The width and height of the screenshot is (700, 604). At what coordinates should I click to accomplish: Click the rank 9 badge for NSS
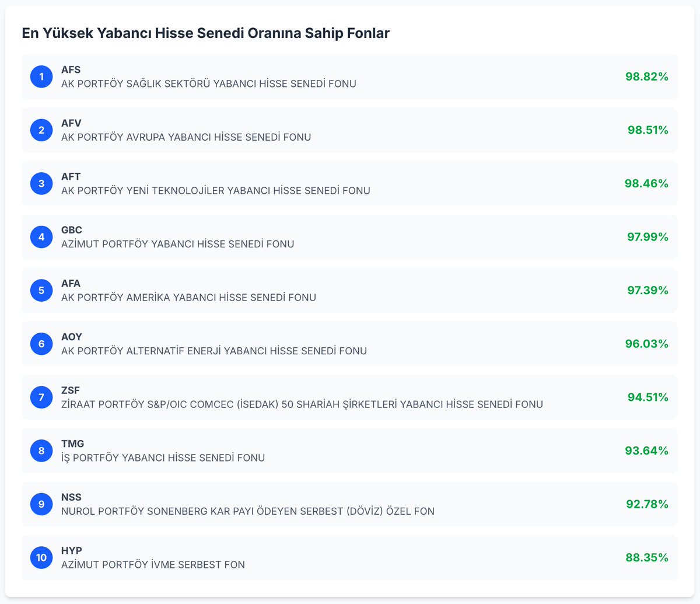(41, 504)
